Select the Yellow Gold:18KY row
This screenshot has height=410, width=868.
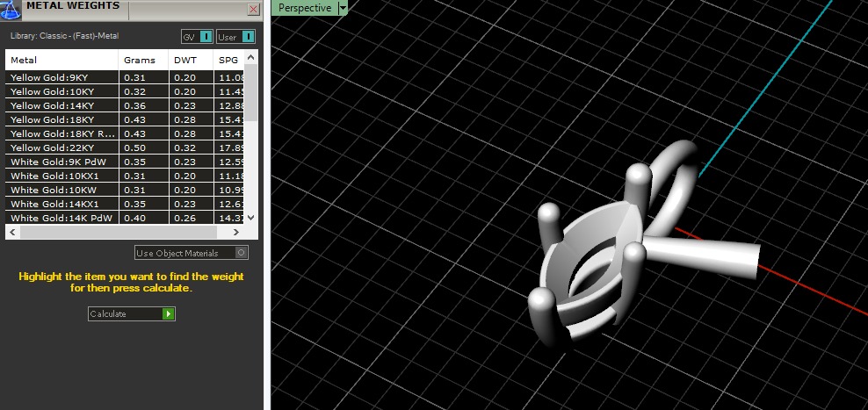[x=125, y=119]
